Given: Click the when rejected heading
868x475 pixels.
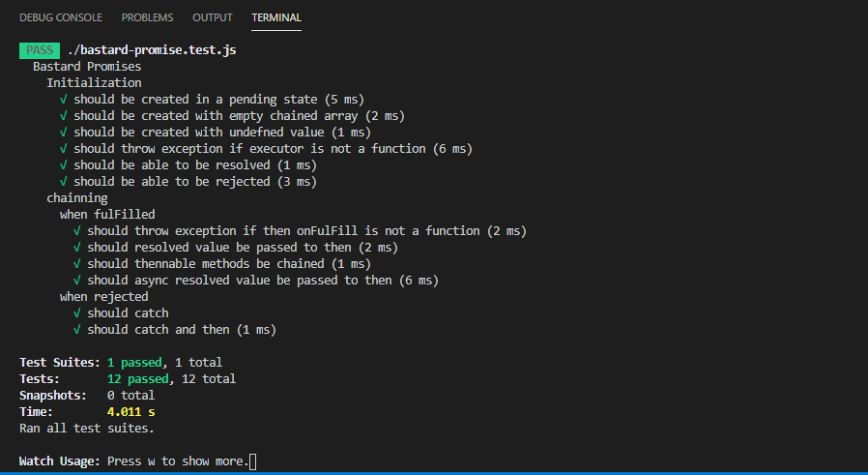Looking at the screenshot, I should tap(104, 297).
